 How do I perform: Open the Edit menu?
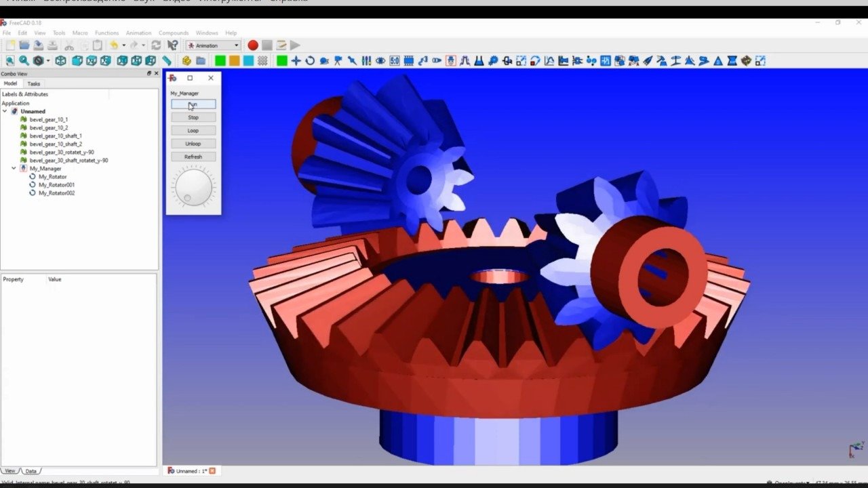click(22, 33)
